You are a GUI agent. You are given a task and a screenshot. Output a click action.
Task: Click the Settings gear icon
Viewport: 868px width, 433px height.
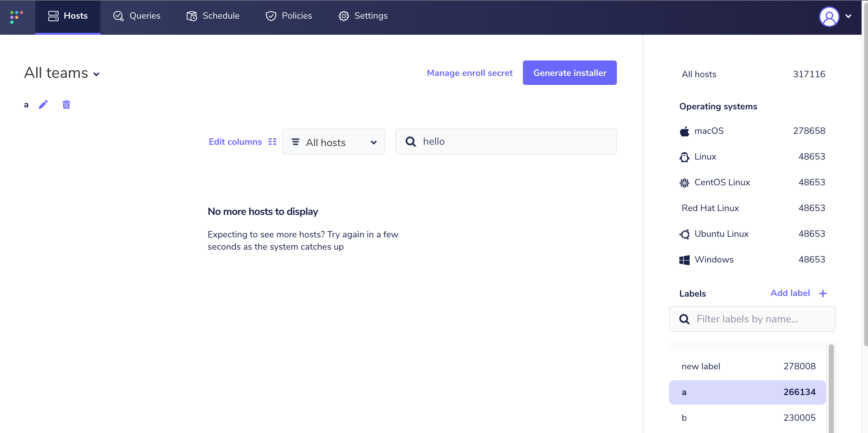coord(344,16)
